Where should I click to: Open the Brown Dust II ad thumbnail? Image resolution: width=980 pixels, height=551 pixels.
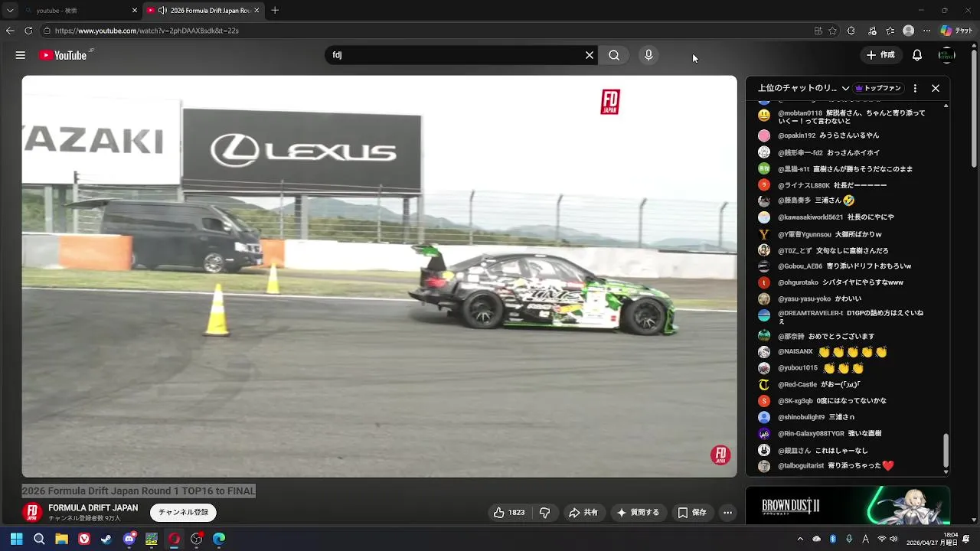pyautogui.click(x=848, y=506)
